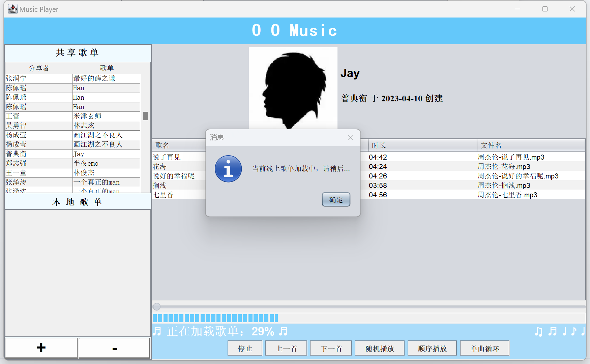Click the shared playlist scrollbar thumb

[x=145, y=116]
